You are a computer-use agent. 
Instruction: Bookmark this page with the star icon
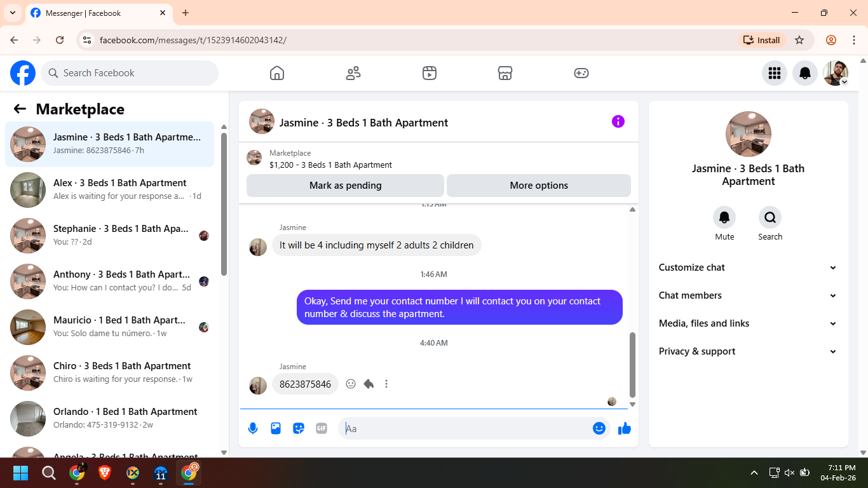[x=799, y=40]
